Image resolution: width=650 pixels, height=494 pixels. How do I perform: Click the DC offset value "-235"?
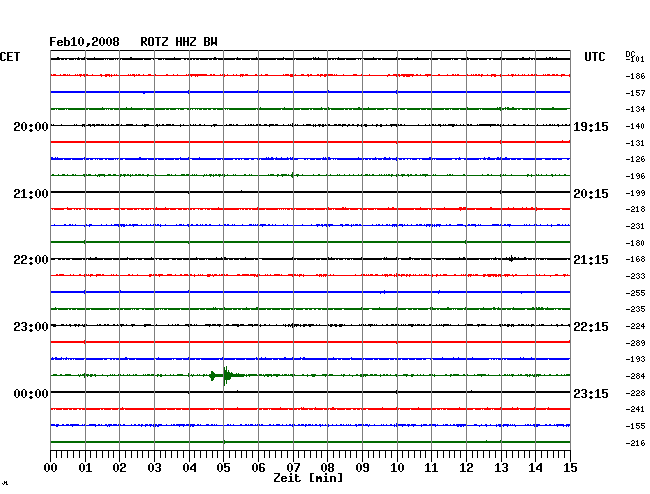635,309
